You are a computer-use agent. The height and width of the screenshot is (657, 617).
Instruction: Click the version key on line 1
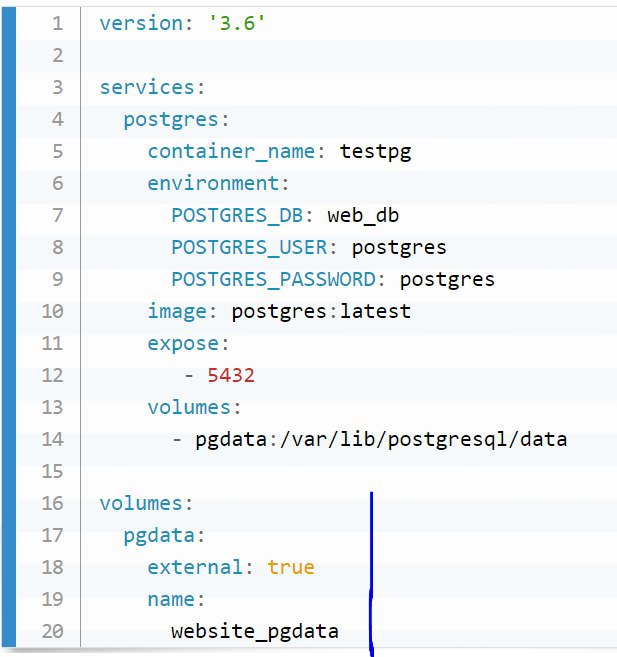tap(141, 23)
